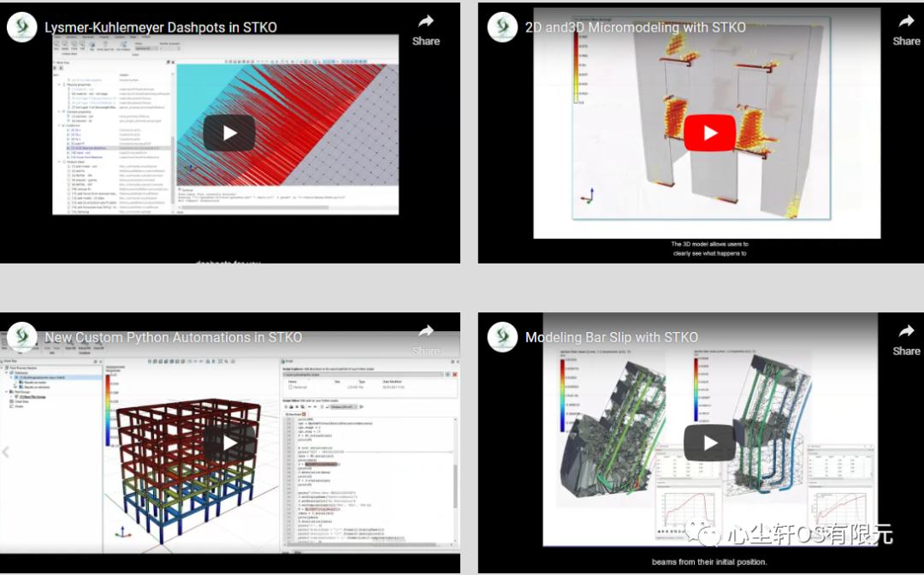924x575 pixels.
Task: Share the Modeling Bar Slip video
Action: click(x=906, y=341)
